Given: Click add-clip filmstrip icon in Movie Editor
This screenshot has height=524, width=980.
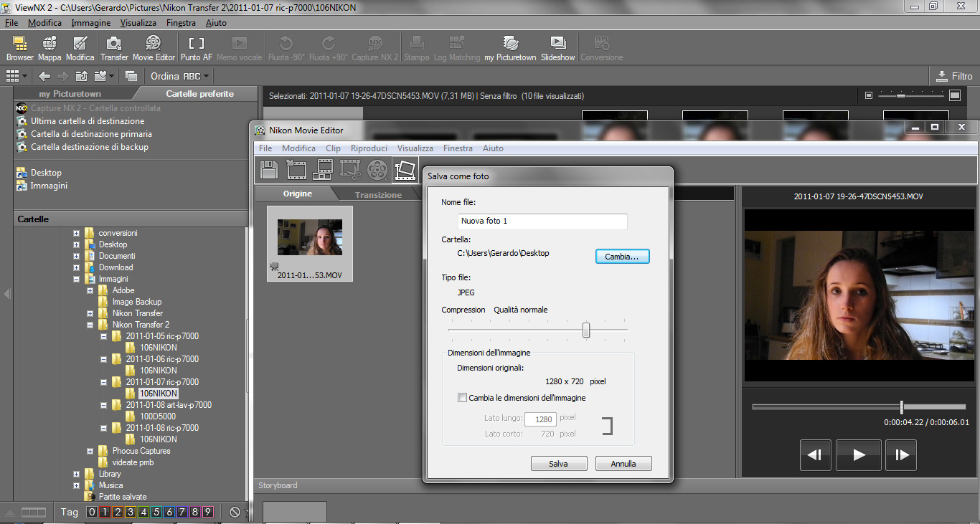Looking at the screenshot, I should click(296, 169).
